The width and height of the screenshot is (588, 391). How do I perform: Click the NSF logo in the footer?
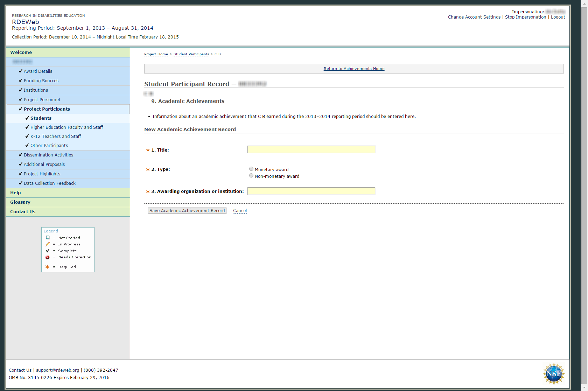click(x=554, y=373)
